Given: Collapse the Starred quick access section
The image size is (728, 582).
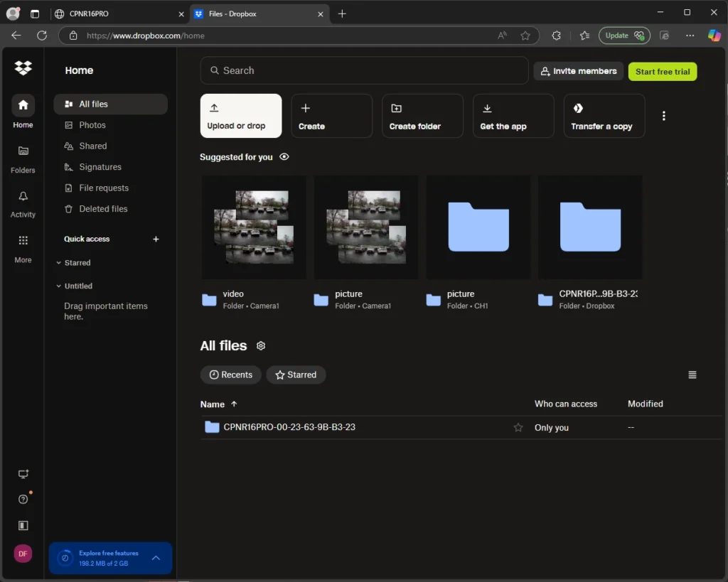Looking at the screenshot, I should coord(59,263).
